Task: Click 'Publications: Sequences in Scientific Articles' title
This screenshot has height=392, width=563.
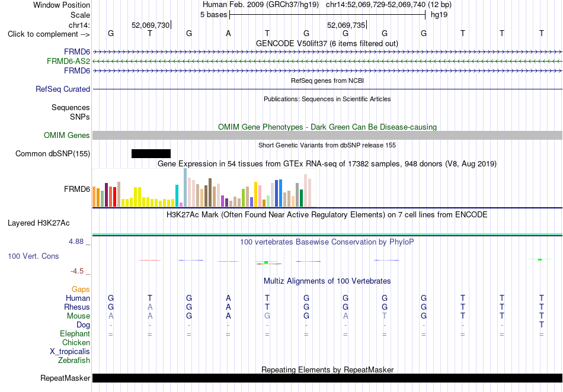Action: (x=327, y=99)
